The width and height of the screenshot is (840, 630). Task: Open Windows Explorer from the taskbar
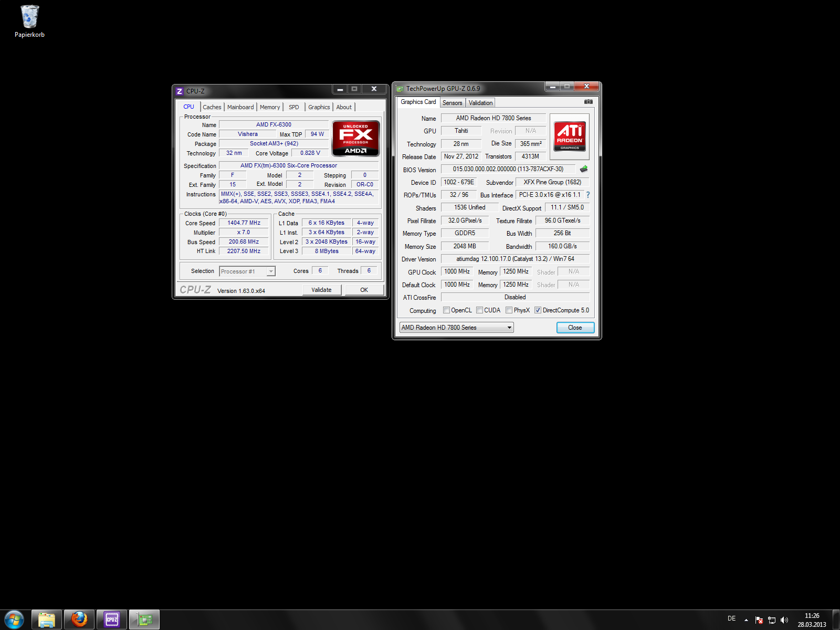coord(47,619)
